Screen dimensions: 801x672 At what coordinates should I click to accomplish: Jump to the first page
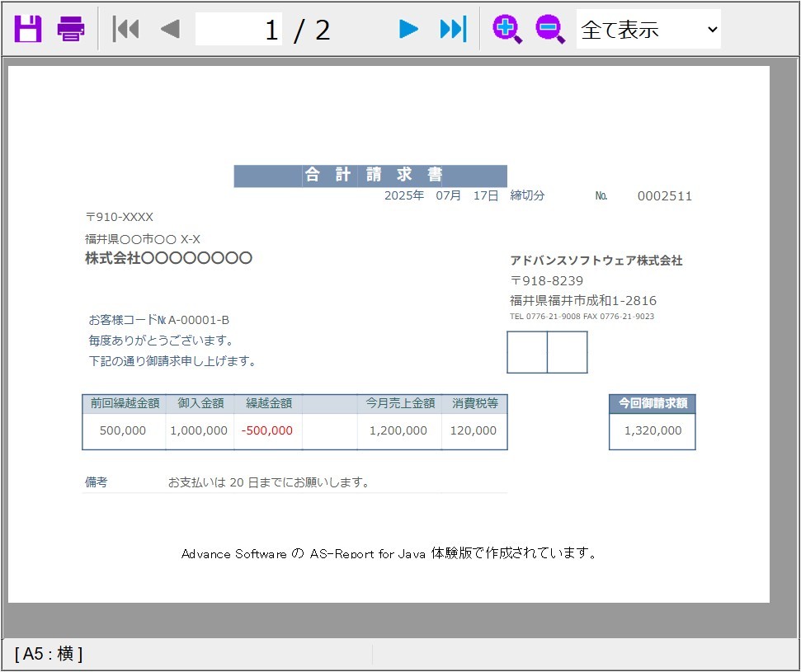(125, 30)
